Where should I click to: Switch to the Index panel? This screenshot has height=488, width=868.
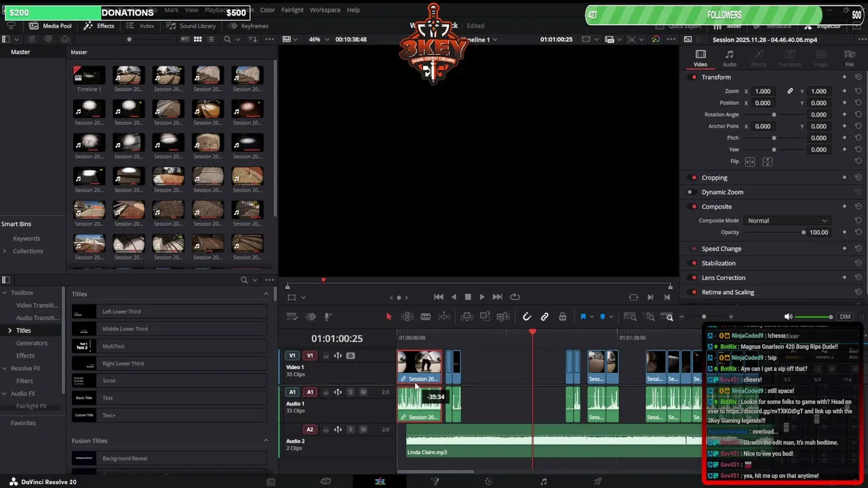point(141,26)
